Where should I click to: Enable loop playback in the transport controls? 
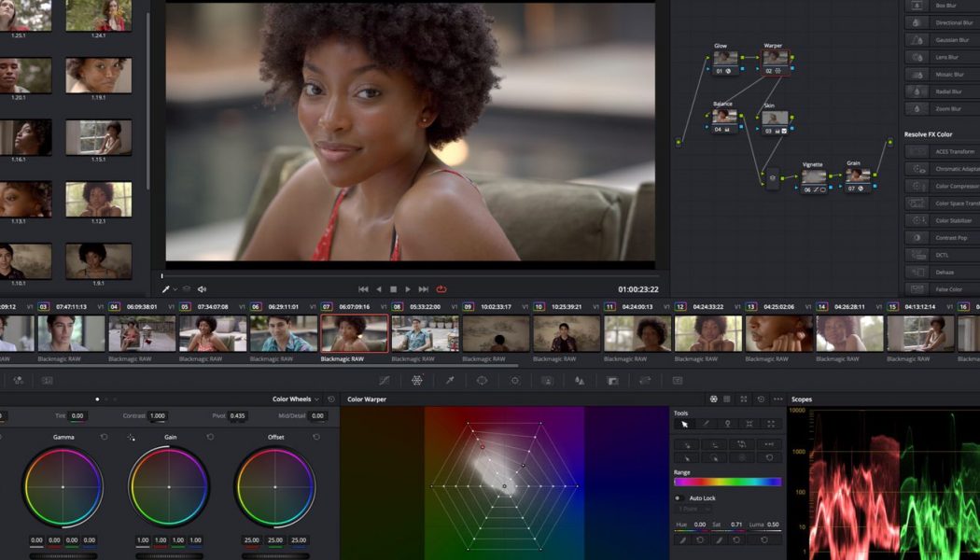441,289
